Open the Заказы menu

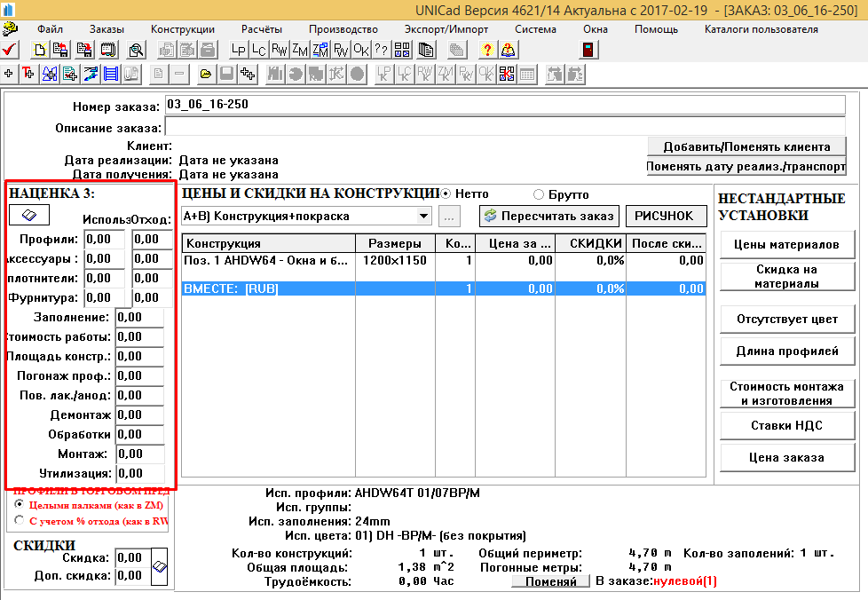click(107, 29)
